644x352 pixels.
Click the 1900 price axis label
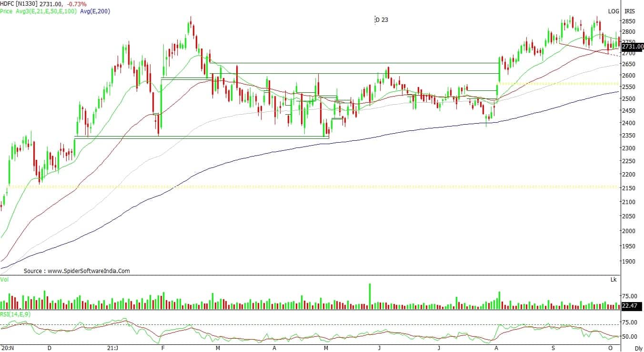[629, 262]
